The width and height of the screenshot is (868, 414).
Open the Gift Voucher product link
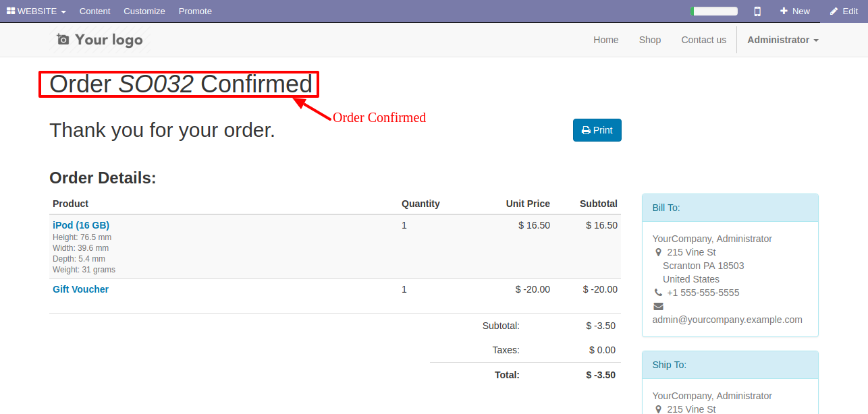pyautogui.click(x=80, y=289)
